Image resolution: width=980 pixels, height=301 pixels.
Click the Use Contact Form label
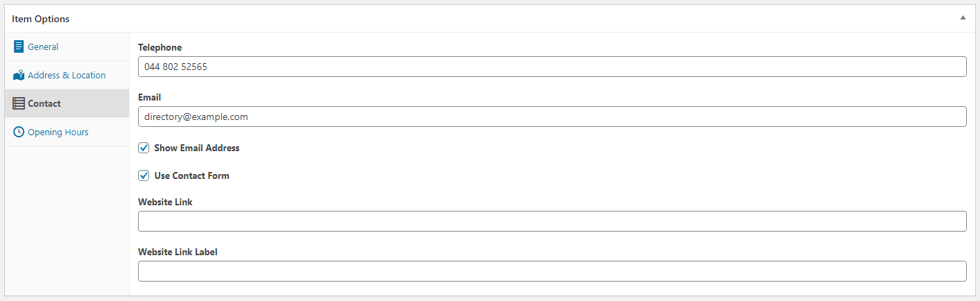[x=191, y=175]
